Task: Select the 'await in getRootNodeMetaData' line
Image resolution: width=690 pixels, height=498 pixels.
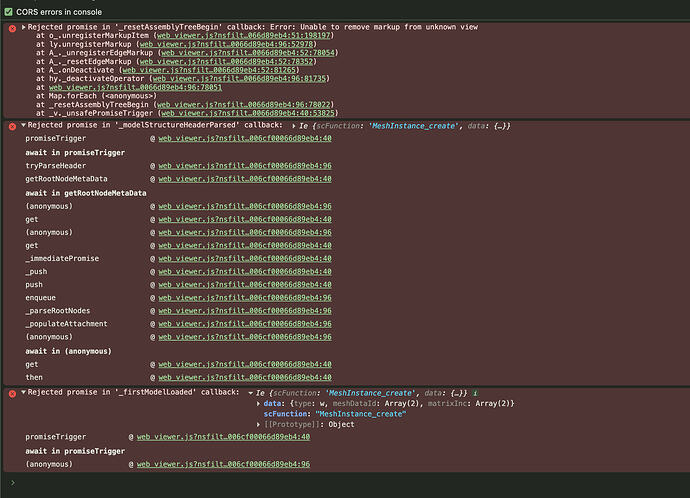Action: pyautogui.click(x=86, y=193)
